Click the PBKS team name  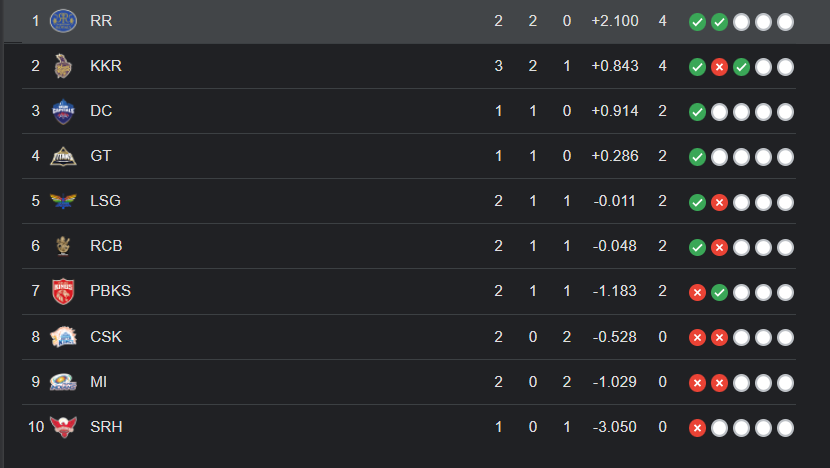tap(110, 291)
